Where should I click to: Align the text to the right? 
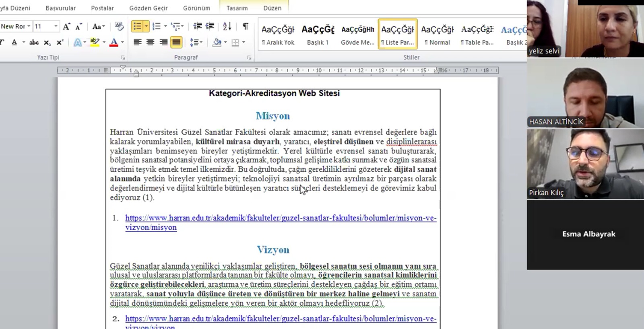coord(163,42)
